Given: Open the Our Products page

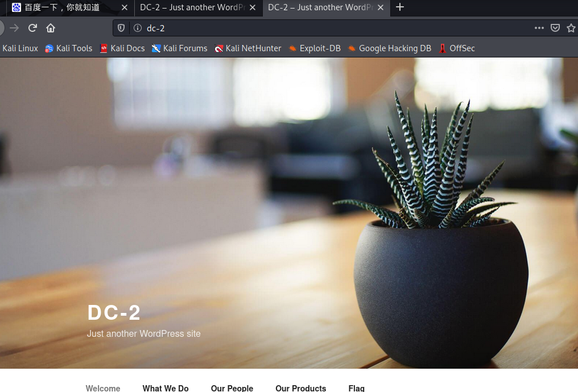Looking at the screenshot, I should 301,388.
